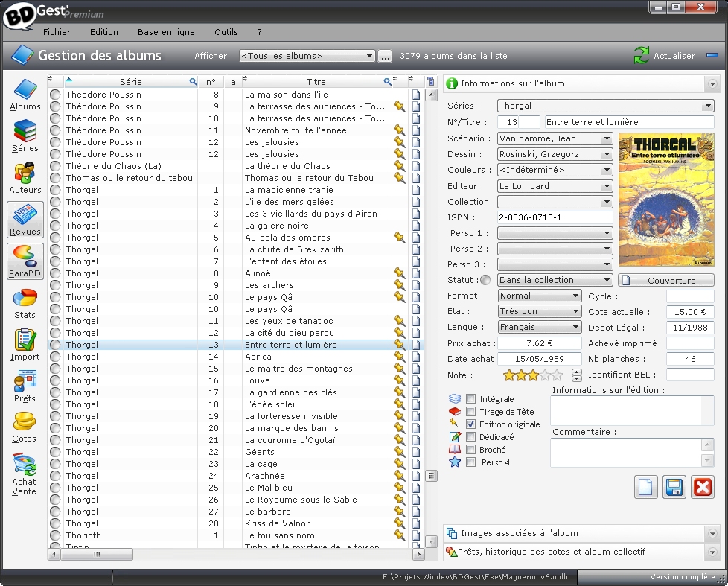Click the horizontal scrollbar thumb under list
The image size is (728, 586).
[97, 554]
